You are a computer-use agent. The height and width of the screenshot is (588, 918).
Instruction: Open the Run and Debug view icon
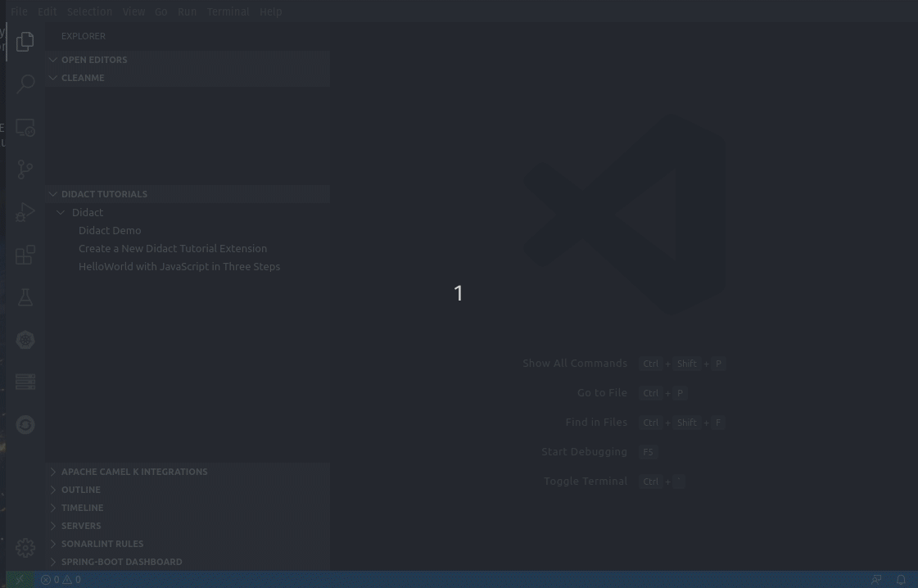[x=25, y=212]
